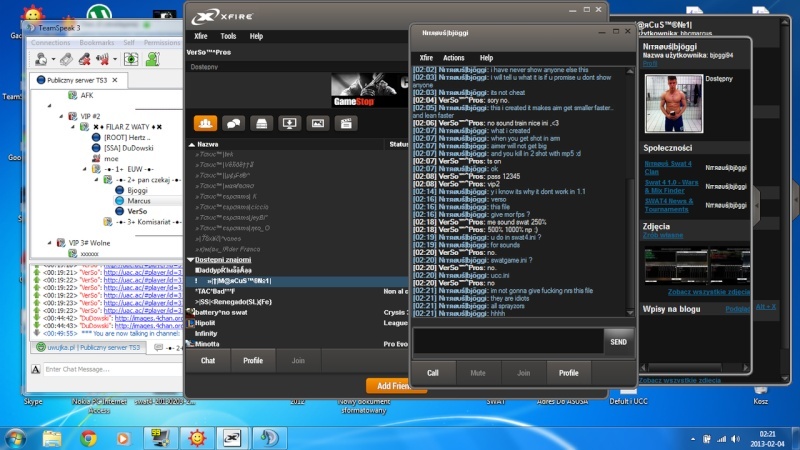Open Xfire downloads monitor icon
Viewport: 800px width, 450px height.
[x=289, y=123]
